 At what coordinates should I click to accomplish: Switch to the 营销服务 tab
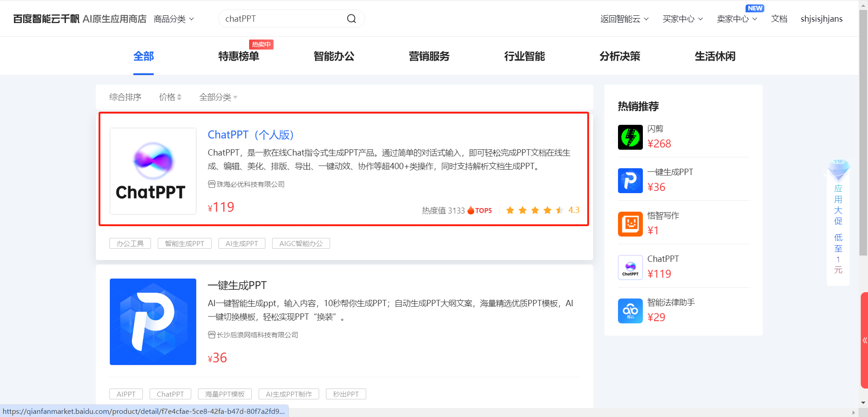click(x=429, y=56)
